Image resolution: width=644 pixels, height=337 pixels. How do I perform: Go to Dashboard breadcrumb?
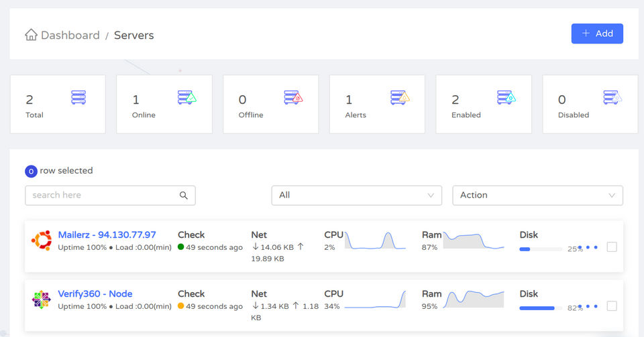pyautogui.click(x=70, y=35)
